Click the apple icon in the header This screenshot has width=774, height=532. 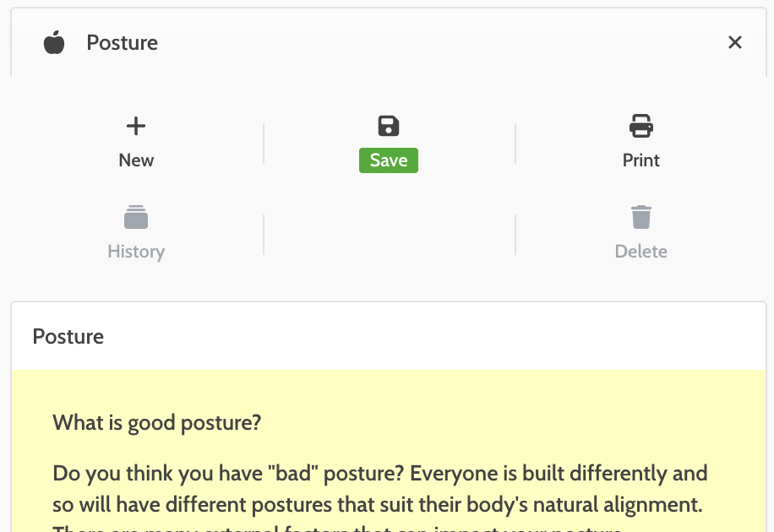tap(54, 42)
